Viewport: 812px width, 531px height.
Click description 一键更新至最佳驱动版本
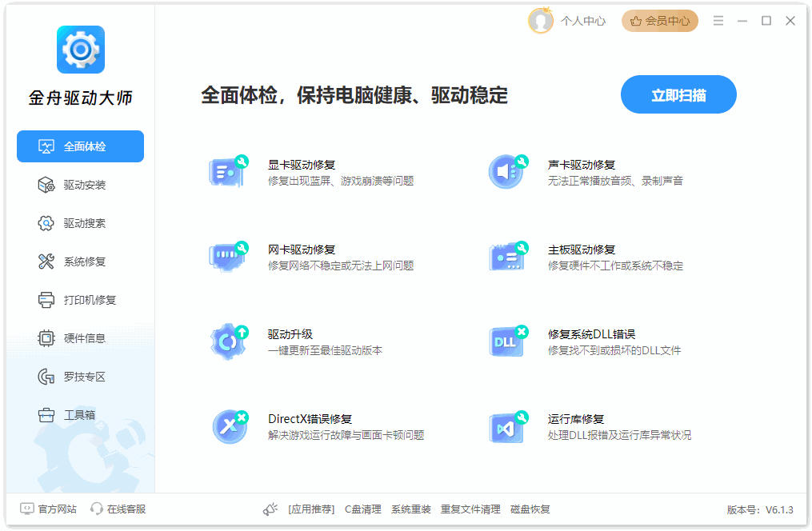(x=326, y=350)
